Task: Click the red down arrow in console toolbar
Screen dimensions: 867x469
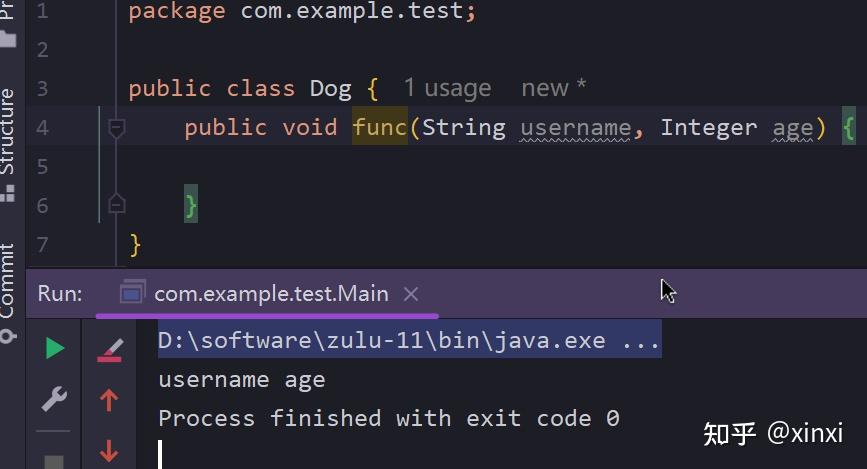Action: pos(109,451)
